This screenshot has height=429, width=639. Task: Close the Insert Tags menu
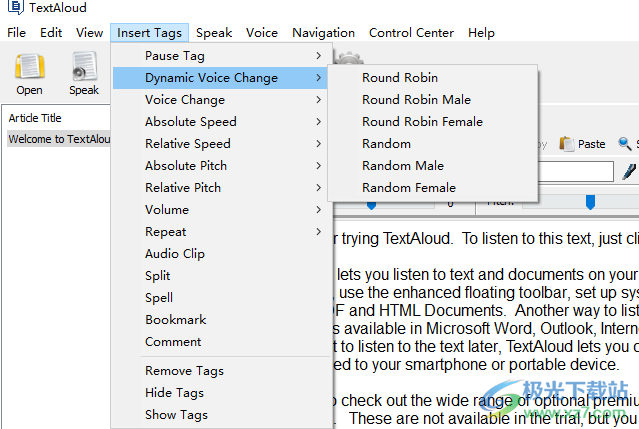pyautogui.click(x=149, y=33)
